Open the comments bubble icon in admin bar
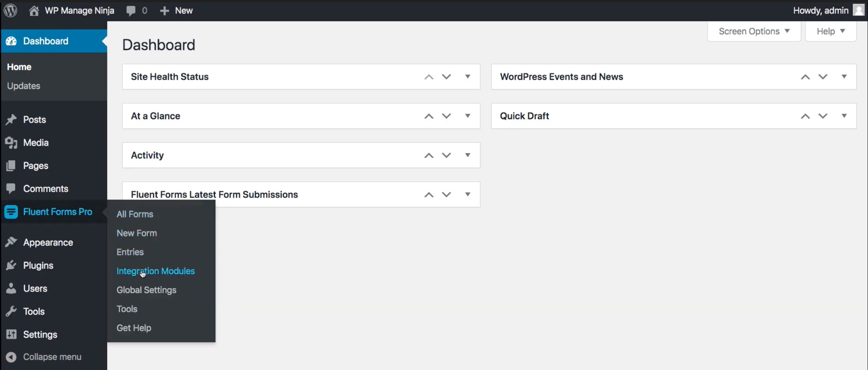This screenshot has height=370, width=868. click(x=131, y=11)
